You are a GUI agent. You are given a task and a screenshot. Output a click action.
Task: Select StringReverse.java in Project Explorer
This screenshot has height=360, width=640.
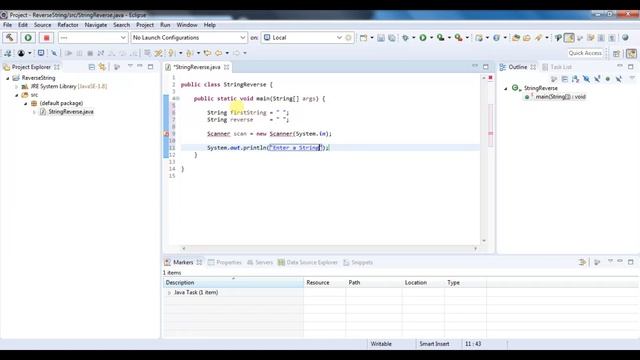(71, 112)
